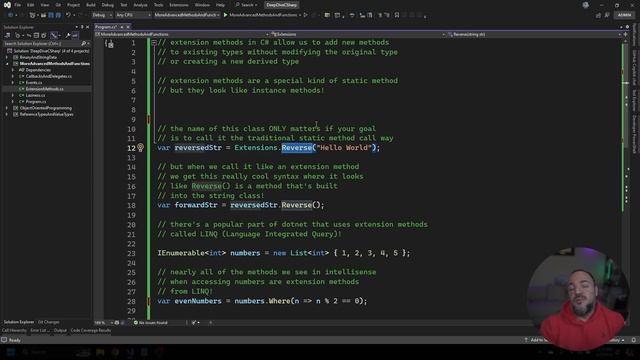
Task: Select the Program.cs editor tab
Action: coord(106,27)
